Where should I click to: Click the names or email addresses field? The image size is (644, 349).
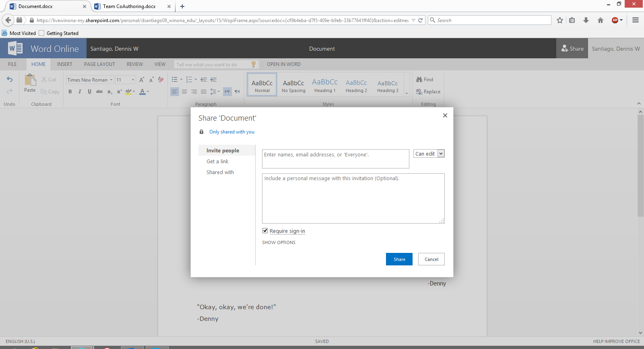tap(335, 159)
